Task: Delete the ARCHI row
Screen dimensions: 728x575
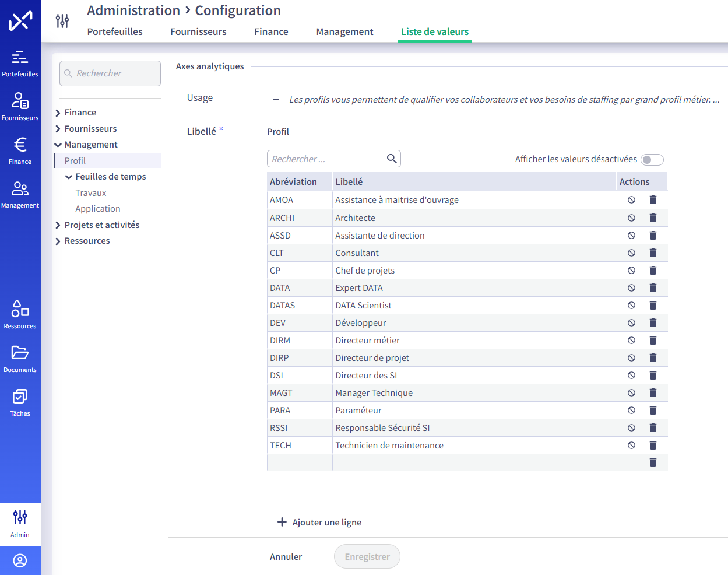Action: [653, 218]
